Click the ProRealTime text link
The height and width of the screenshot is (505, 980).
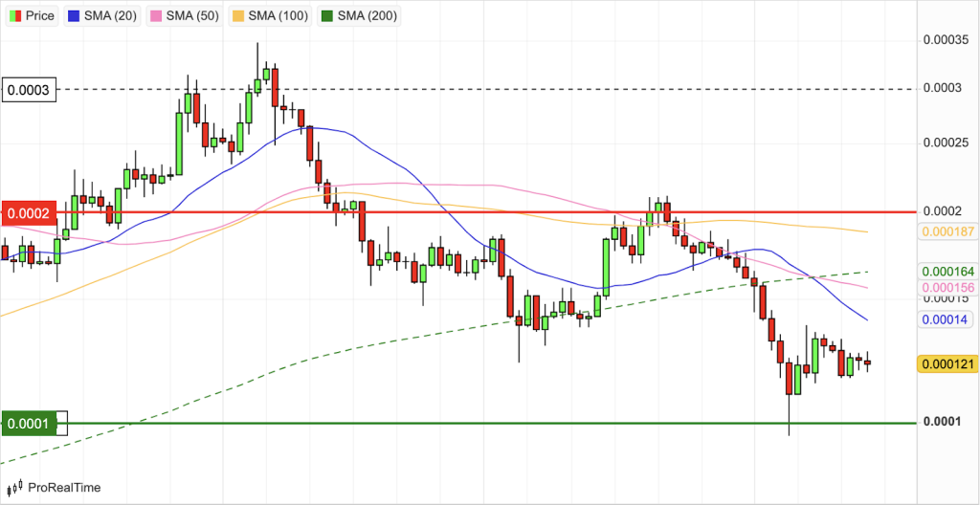[64, 488]
